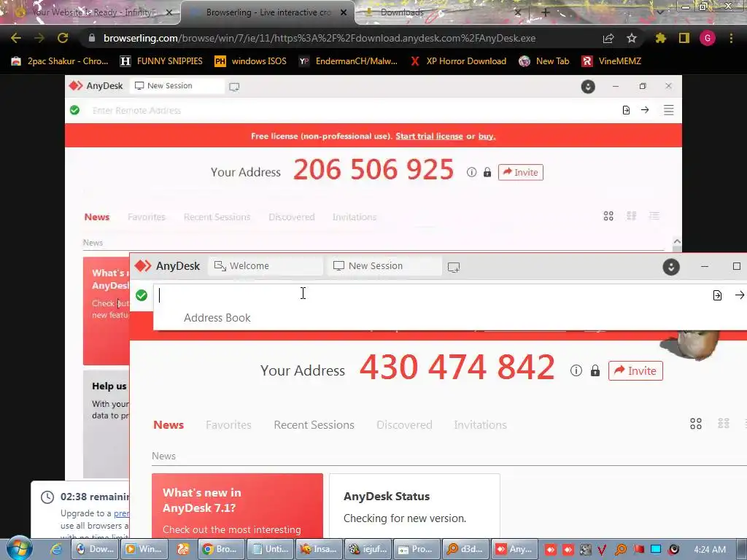Click the AnyDesk Status card
The width and height of the screenshot is (747, 560).
coord(414,505)
